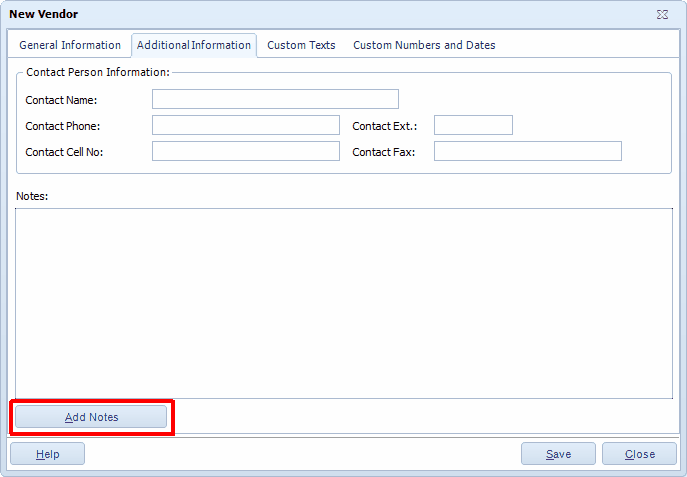Focus the Contact Phone input box
This screenshot has height=477, width=687.
246,125
